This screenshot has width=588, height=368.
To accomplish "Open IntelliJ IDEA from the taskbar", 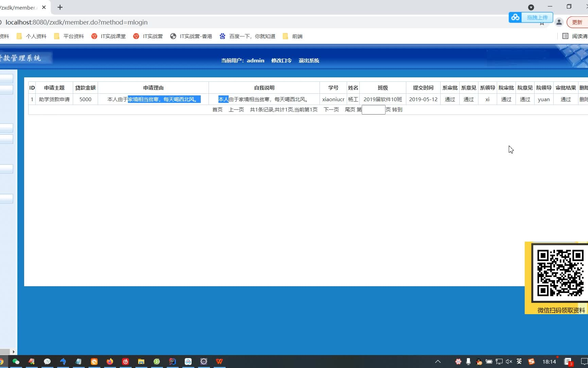I will pyautogui.click(x=172, y=362).
